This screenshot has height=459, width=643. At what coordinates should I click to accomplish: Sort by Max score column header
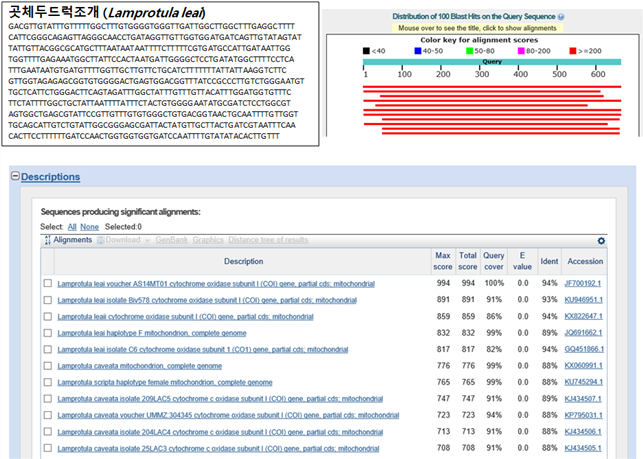pyautogui.click(x=443, y=261)
